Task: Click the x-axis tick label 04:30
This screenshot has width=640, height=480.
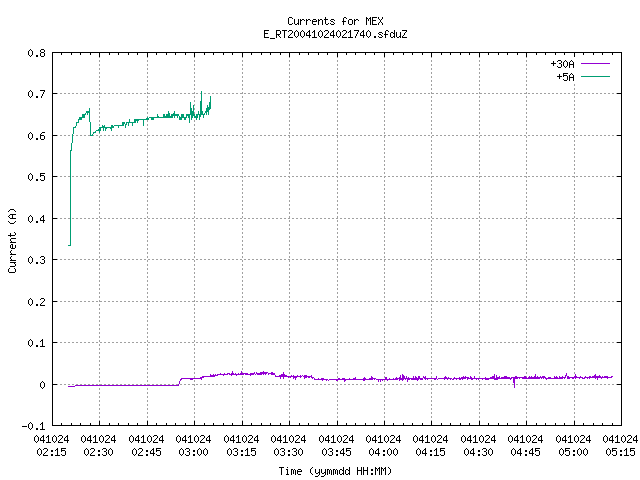Action: pyautogui.click(x=478, y=452)
